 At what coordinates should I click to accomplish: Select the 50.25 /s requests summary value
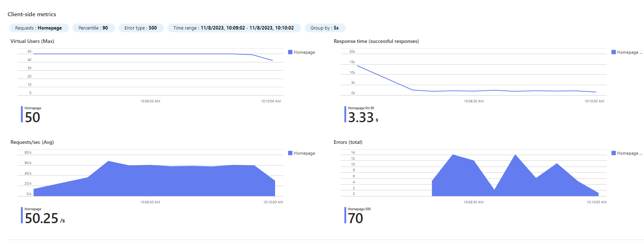coord(45,218)
